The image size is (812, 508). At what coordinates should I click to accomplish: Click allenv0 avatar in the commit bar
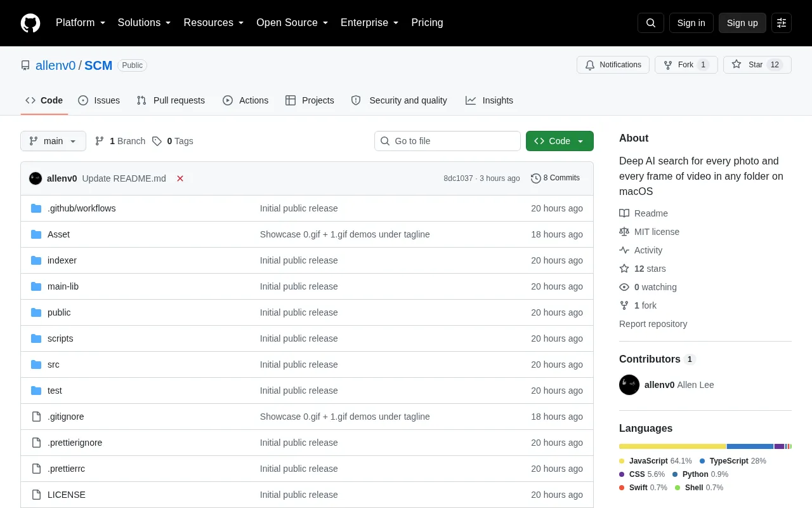point(36,178)
